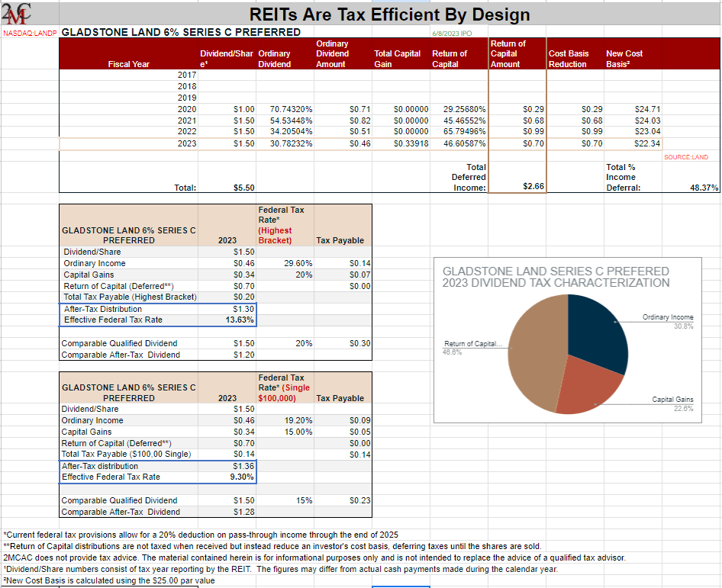Click the New Cost Basis column header
Image resolution: width=722 pixels, height=588 pixels.
tap(624, 59)
